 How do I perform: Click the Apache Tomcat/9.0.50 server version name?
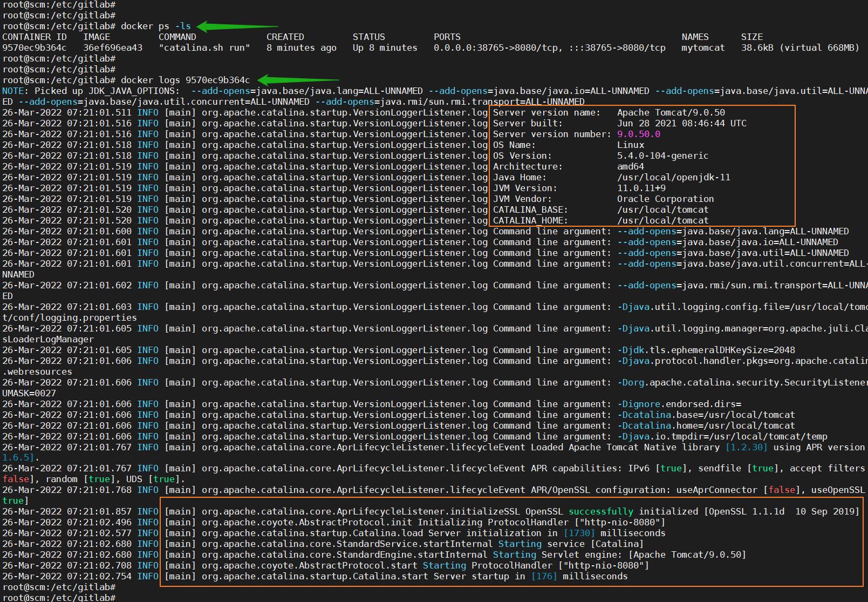[x=671, y=112]
